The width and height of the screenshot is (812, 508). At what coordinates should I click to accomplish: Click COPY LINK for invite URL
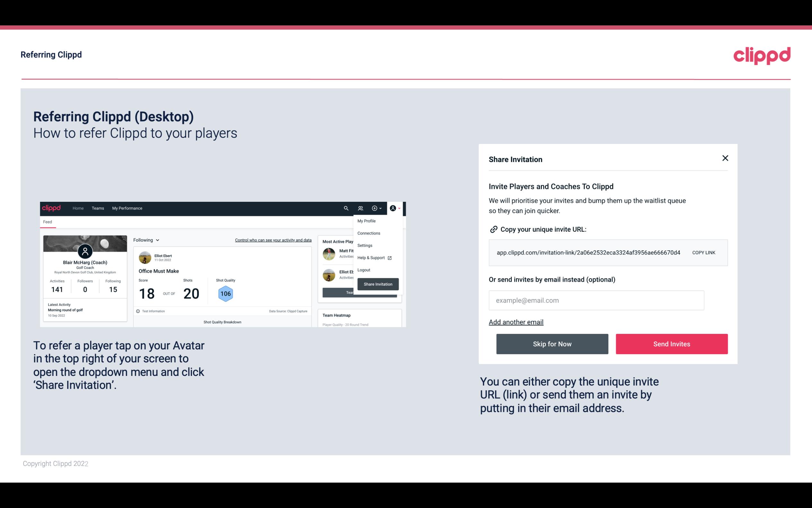pyautogui.click(x=704, y=252)
